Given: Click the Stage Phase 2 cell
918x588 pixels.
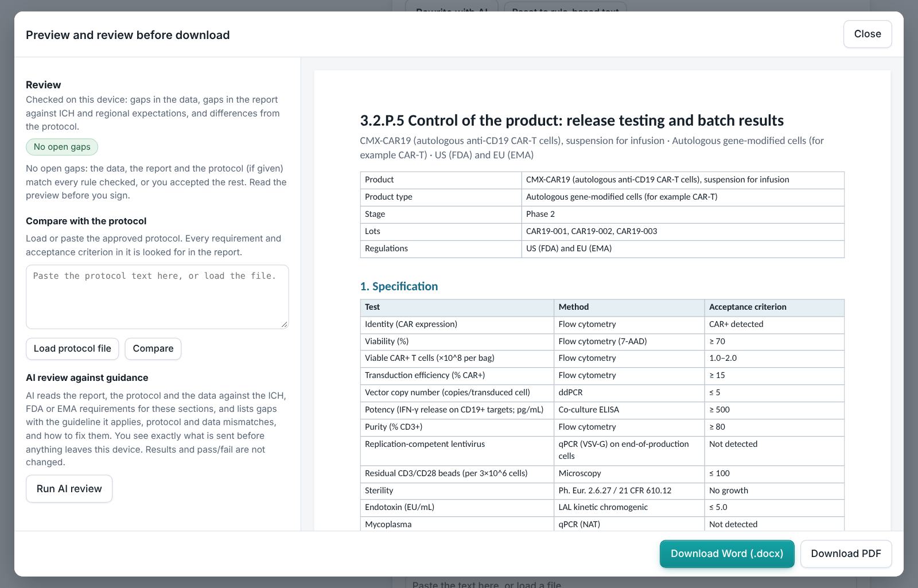Looking at the screenshot, I should coord(683,214).
